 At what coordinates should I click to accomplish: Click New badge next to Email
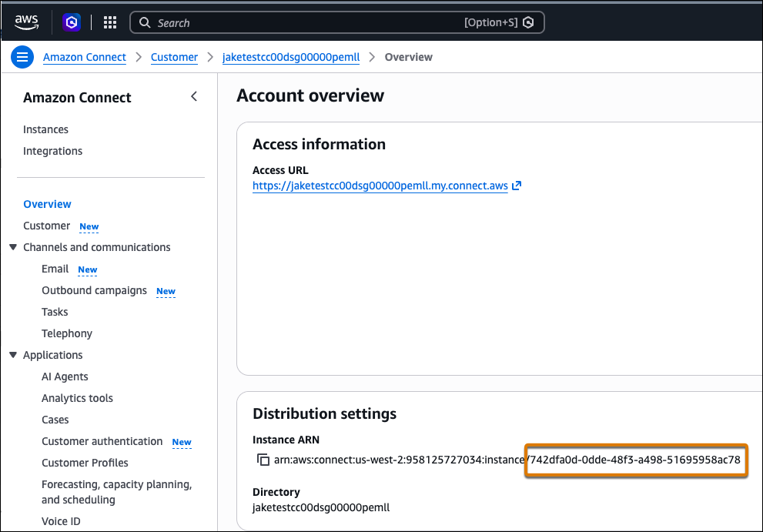coord(88,269)
